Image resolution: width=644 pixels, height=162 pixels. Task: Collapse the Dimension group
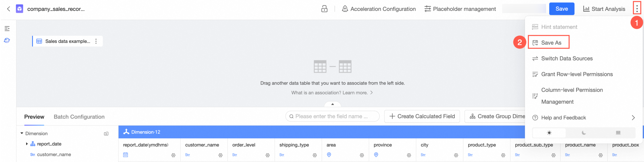(22, 133)
